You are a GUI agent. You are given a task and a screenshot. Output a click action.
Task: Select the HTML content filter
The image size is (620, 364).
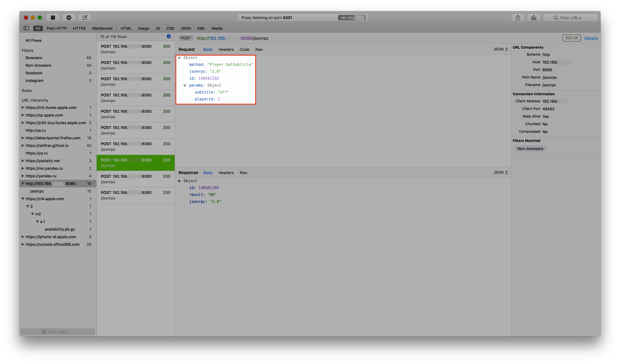(x=126, y=28)
